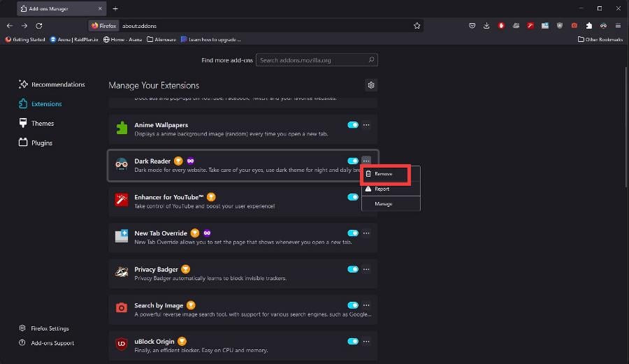Viewport: 629px width, 364px height.
Task: Click the Anime Wallpapers green puzzle icon
Action: (122, 129)
